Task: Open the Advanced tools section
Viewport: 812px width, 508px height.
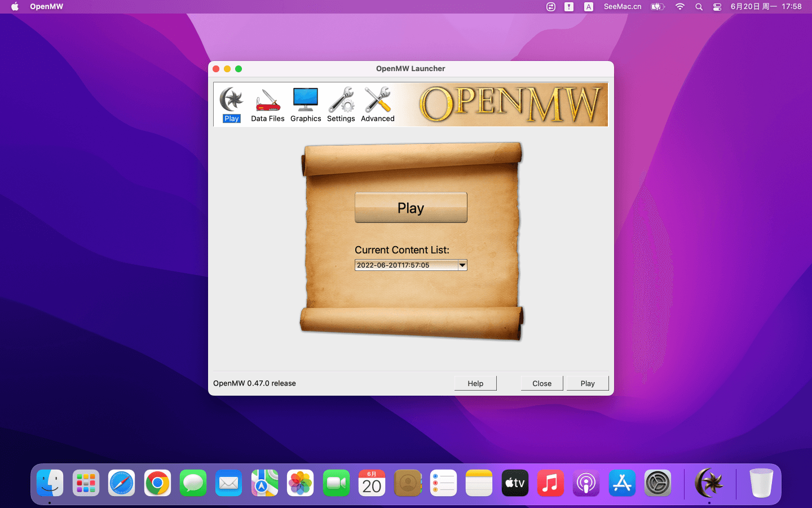Action: (378, 104)
